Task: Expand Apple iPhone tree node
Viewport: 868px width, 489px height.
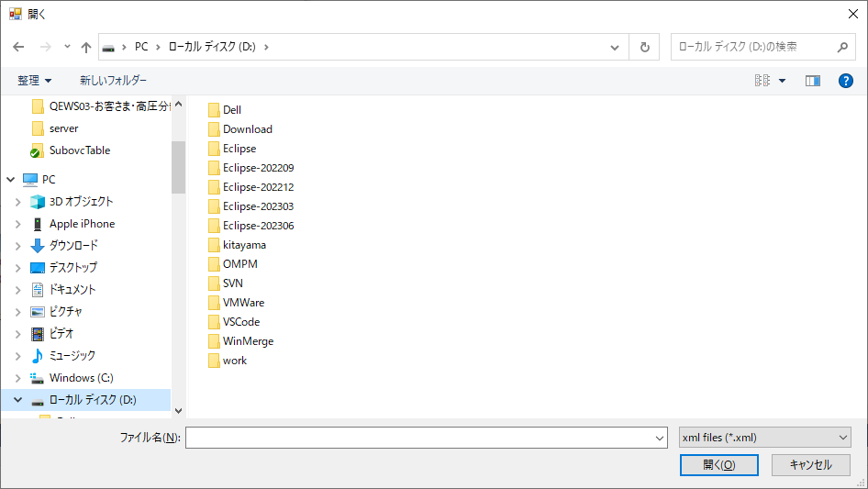Action: click(17, 224)
